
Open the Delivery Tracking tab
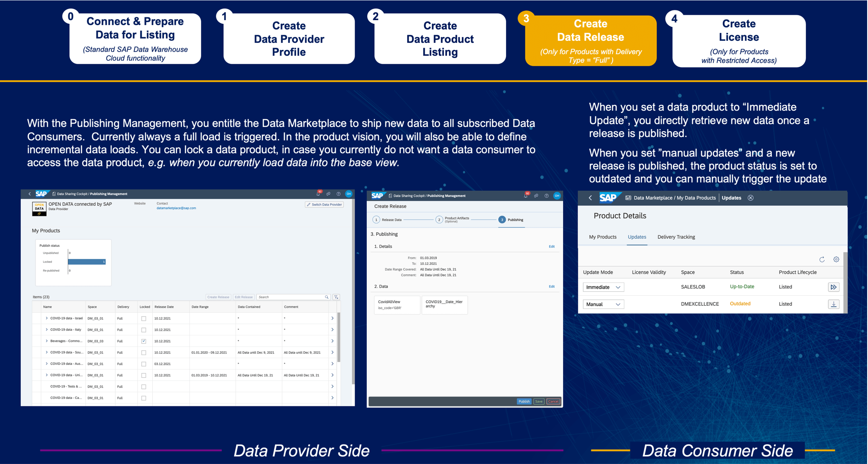click(x=676, y=237)
